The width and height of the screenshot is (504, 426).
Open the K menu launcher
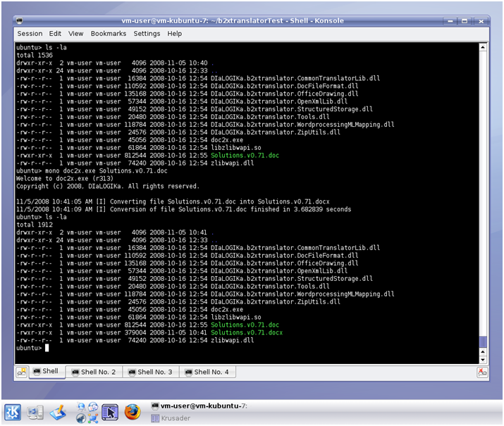pyautogui.click(x=13, y=412)
